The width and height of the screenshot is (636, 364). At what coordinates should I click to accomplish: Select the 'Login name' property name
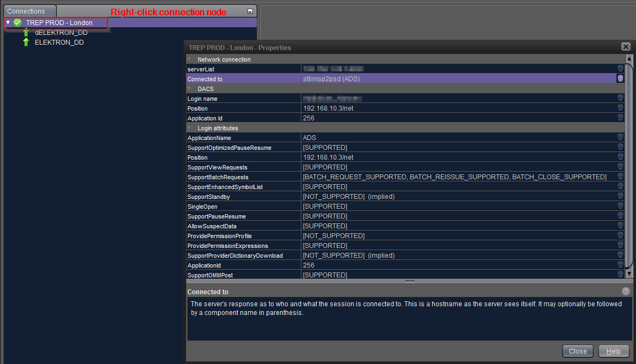coord(202,99)
